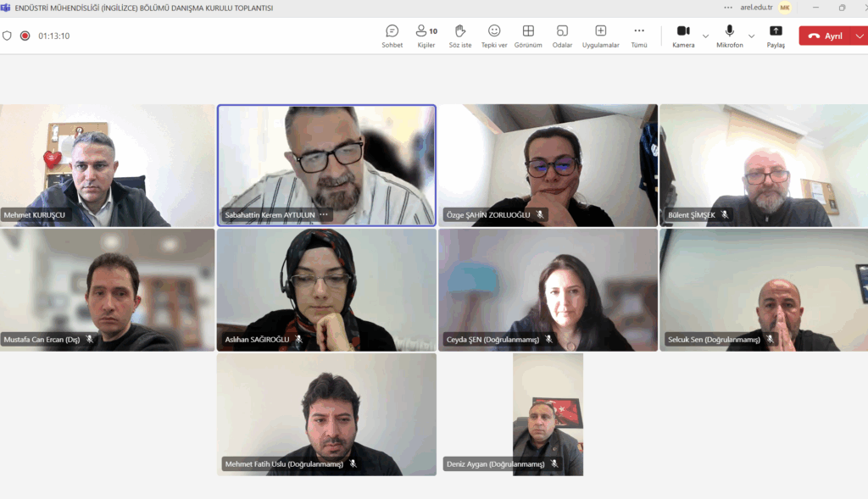Expand microphone options chevron
This screenshot has width=868, height=499.
[x=751, y=36]
